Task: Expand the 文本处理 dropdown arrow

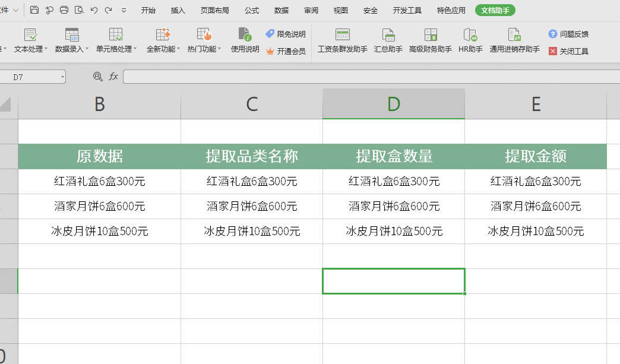Action: tap(46, 49)
